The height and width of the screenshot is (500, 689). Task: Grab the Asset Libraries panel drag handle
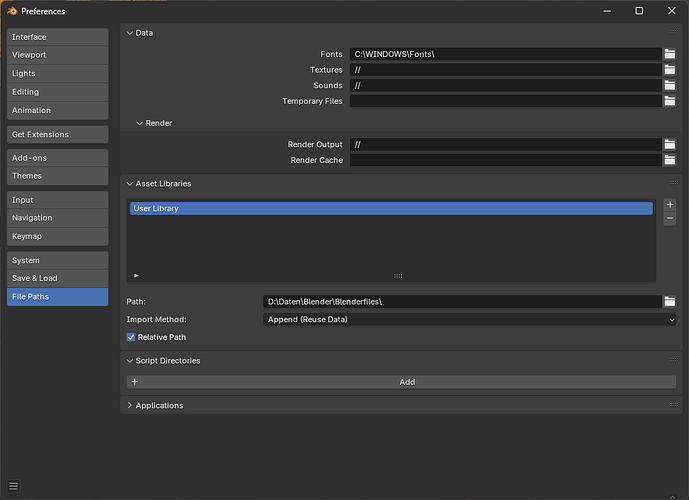click(x=674, y=183)
